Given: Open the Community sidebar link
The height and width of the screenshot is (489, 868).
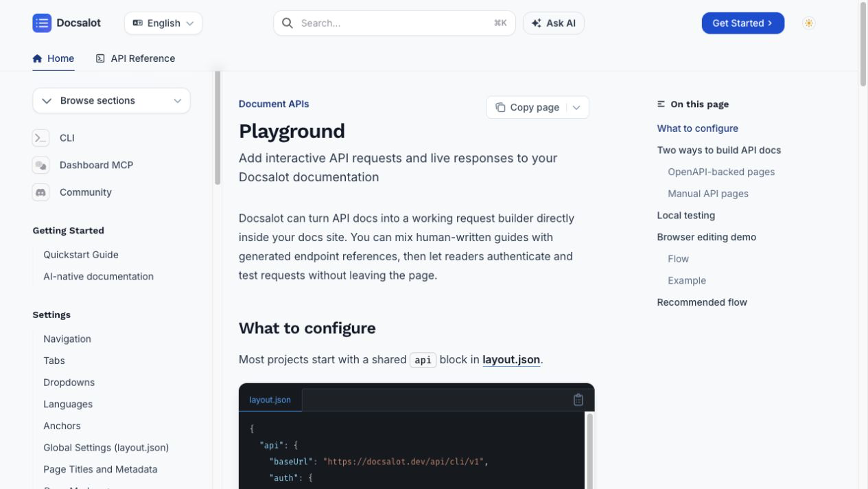Looking at the screenshot, I should (x=86, y=192).
